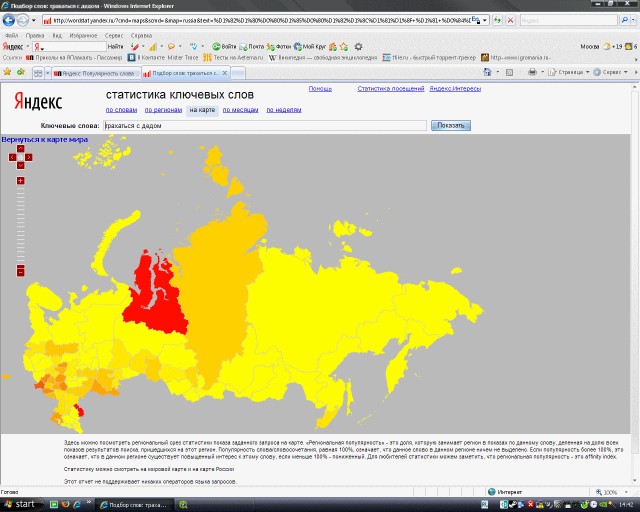Expand the tab list dropdown arrow

click(x=47, y=73)
